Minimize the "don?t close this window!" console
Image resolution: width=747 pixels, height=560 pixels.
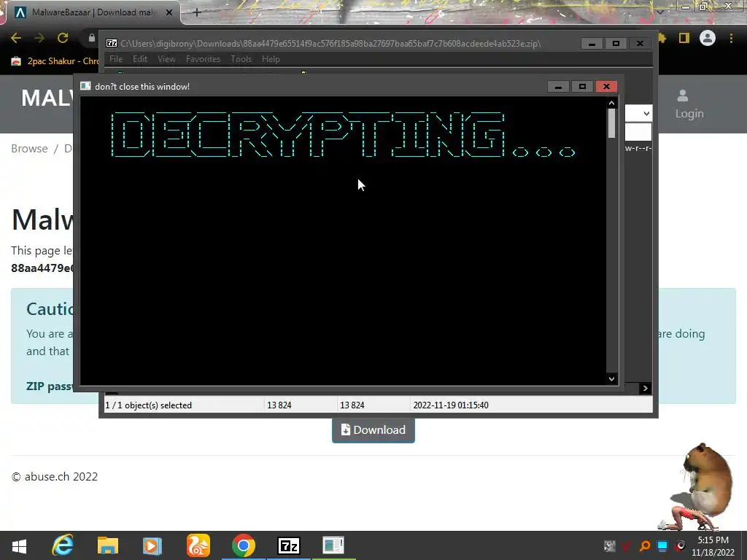click(x=558, y=86)
